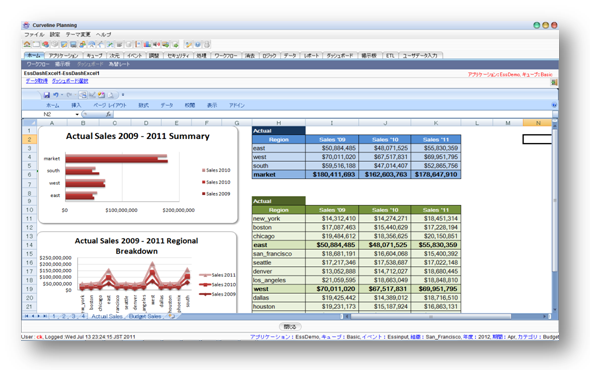Click the users icon in main toolbar
This screenshot has height=370, width=590.
pos(82,44)
